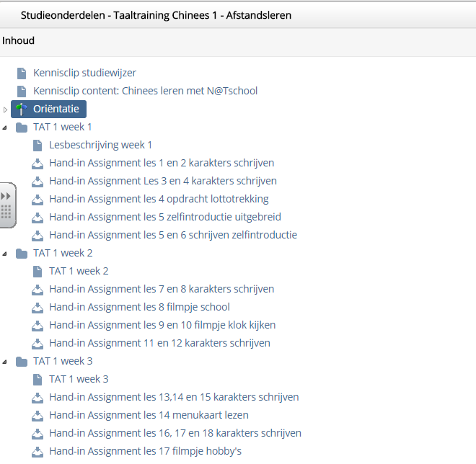
Task: Collapse the TAT 1 week 3 folder
Action: [4, 362]
